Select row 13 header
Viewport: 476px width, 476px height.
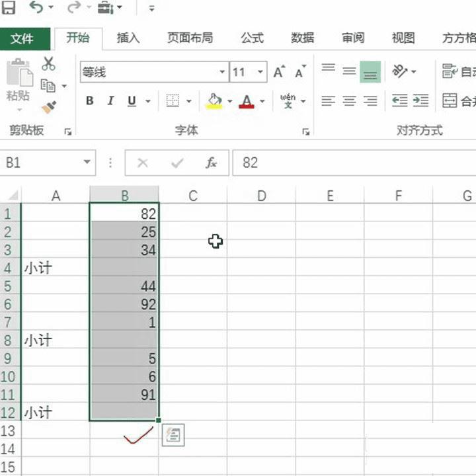point(10,431)
